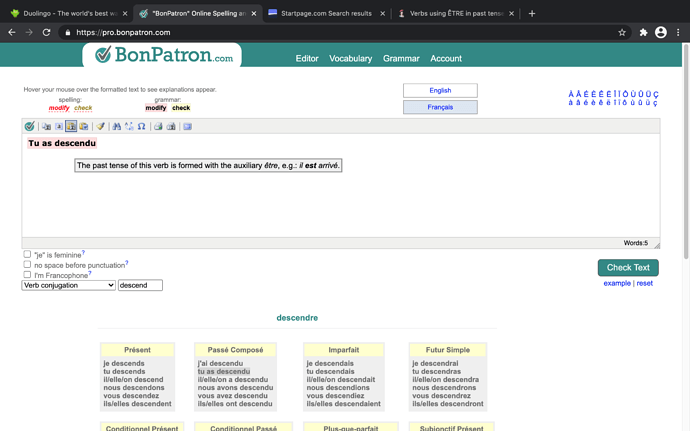Viewport: 690px width, 431px height.
Task: Click the descendre verb heading
Action: pyautogui.click(x=297, y=317)
